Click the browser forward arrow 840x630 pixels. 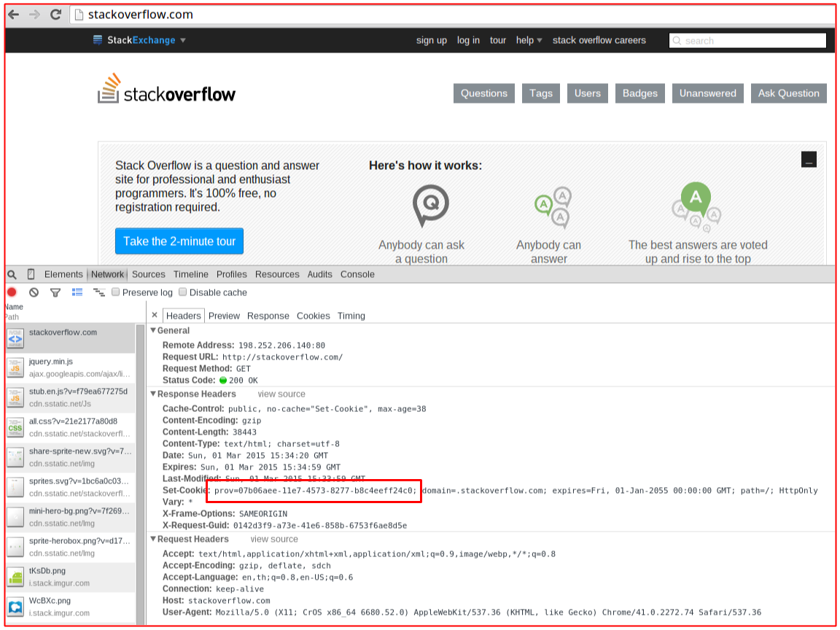(35, 15)
